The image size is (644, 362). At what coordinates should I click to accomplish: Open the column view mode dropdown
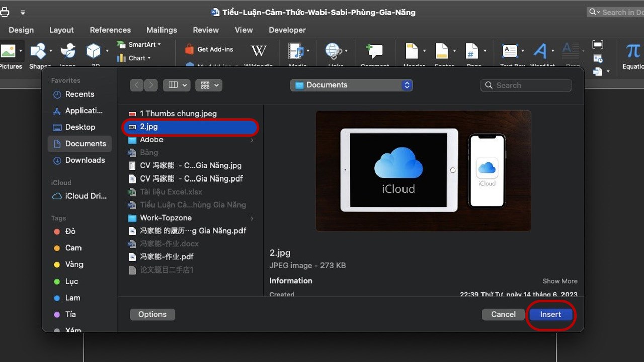176,85
